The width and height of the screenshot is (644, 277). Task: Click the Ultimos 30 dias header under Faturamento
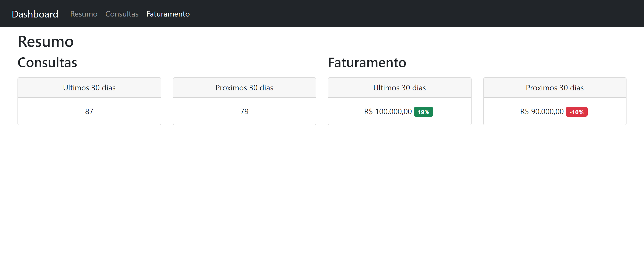click(x=399, y=87)
